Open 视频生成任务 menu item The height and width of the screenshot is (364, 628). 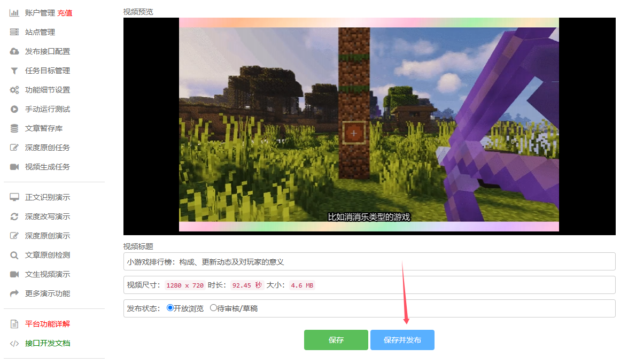click(x=48, y=167)
